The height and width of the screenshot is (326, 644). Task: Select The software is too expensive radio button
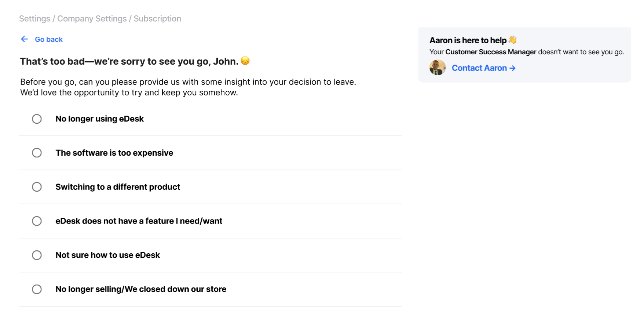(37, 153)
